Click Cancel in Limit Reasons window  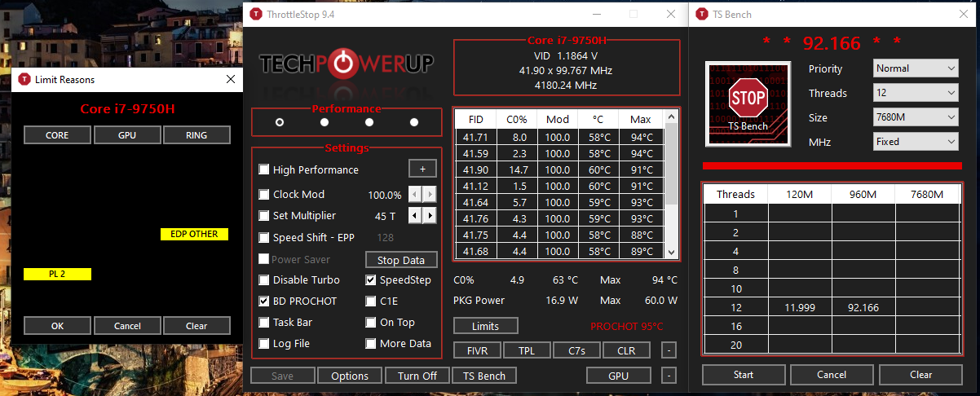(126, 326)
